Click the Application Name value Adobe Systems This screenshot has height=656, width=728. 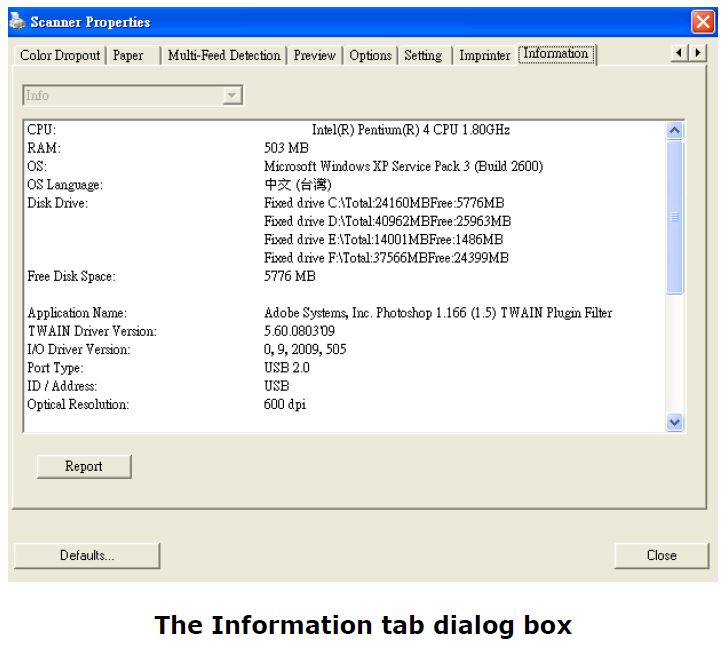pyautogui.click(x=438, y=313)
